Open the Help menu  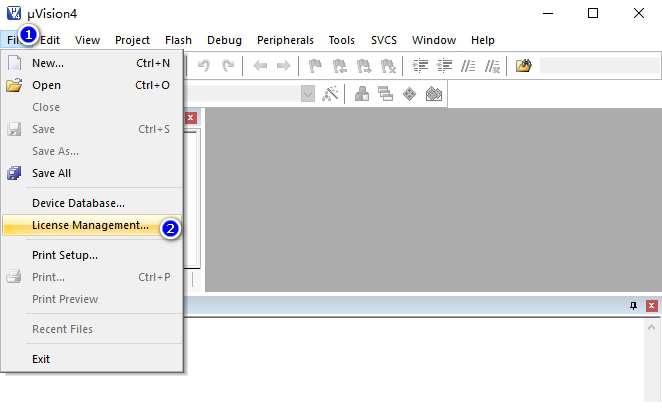[483, 40]
